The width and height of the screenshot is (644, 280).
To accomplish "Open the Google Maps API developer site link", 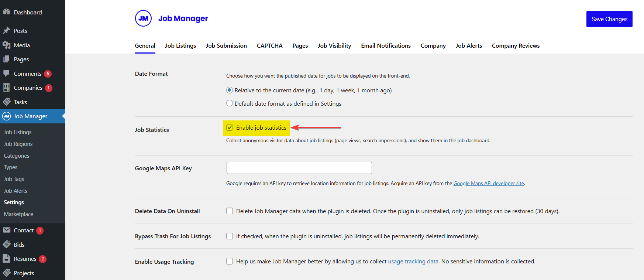I will point(488,183).
